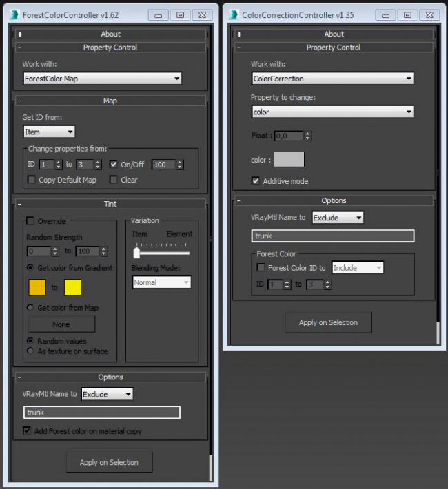Screen dimensions: 448x489
Task: Click the Random Strength maximum field showing 100
Action: click(x=88, y=251)
